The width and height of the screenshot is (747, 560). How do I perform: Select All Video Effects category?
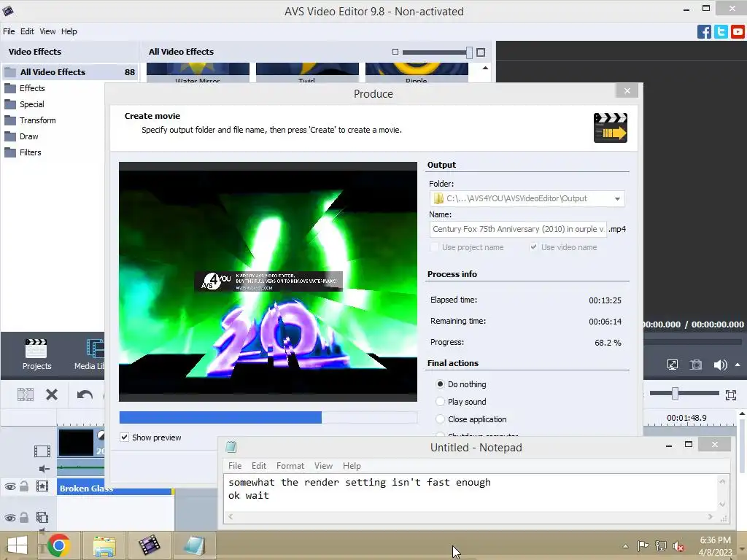tap(70, 72)
